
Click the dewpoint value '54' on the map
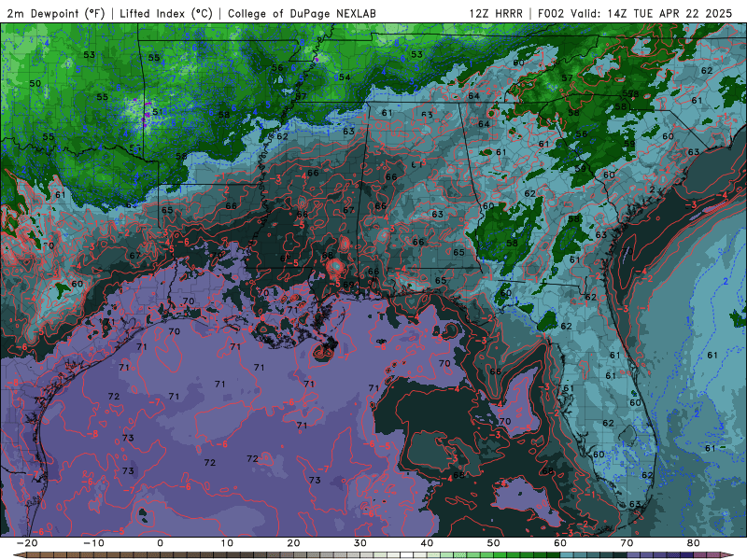[x=345, y=77]
